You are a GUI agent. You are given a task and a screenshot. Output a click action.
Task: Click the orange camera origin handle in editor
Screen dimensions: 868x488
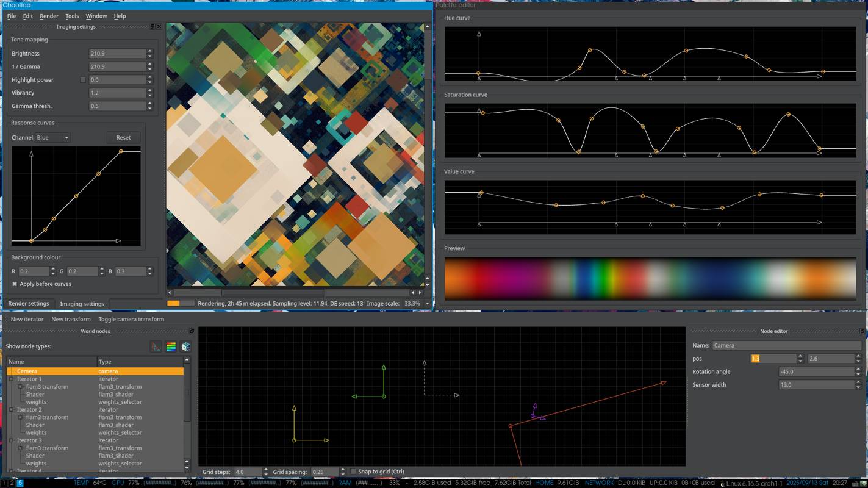point(511,426)
